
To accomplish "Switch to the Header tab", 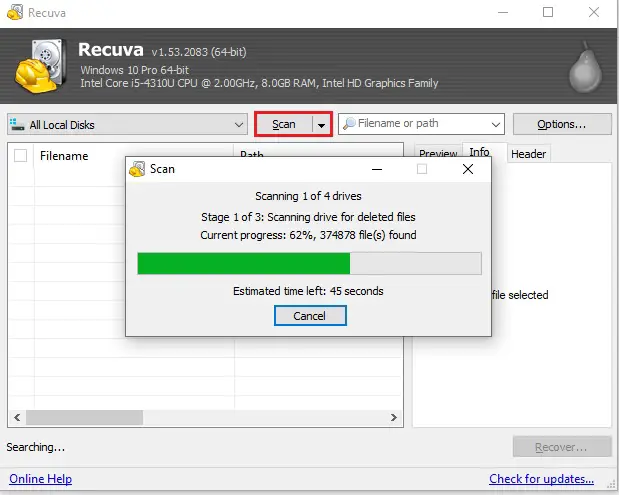I will coord(528,154).
